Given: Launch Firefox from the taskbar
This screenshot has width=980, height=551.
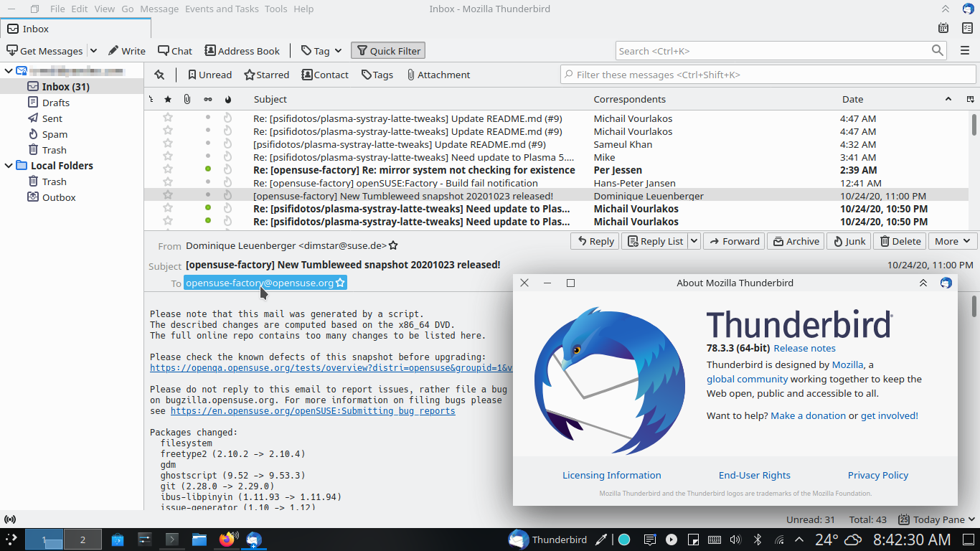Looking at the screenshot, I should tap(227, 540).
